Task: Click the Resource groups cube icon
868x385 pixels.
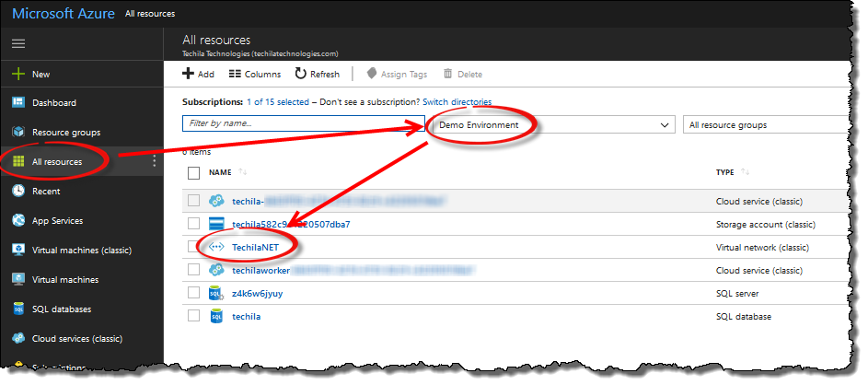Action: 18,132
